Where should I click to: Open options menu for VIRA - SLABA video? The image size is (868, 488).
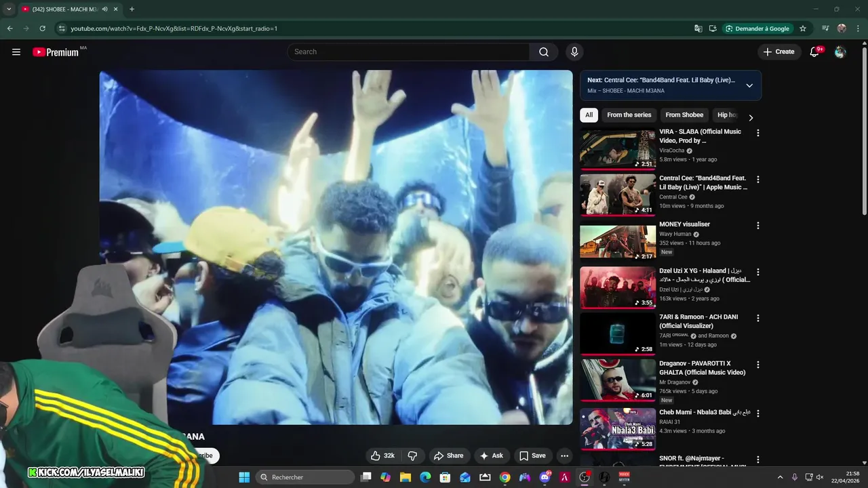click(x=758, y=134)
